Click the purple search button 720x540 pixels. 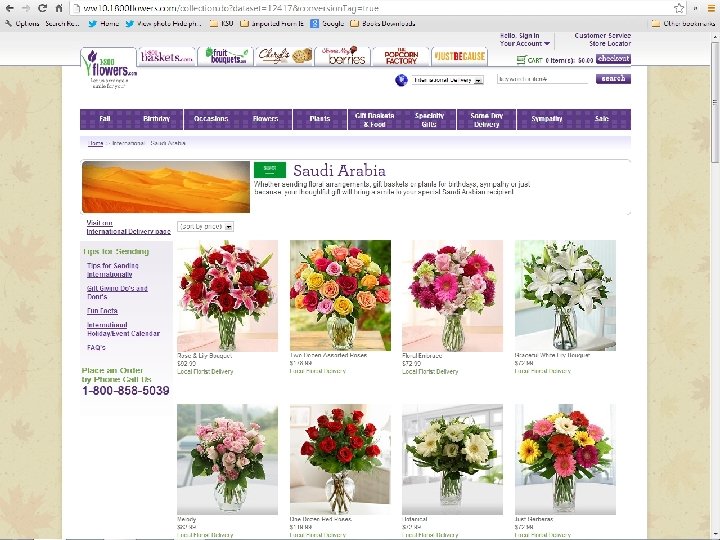tap(613, 79)
